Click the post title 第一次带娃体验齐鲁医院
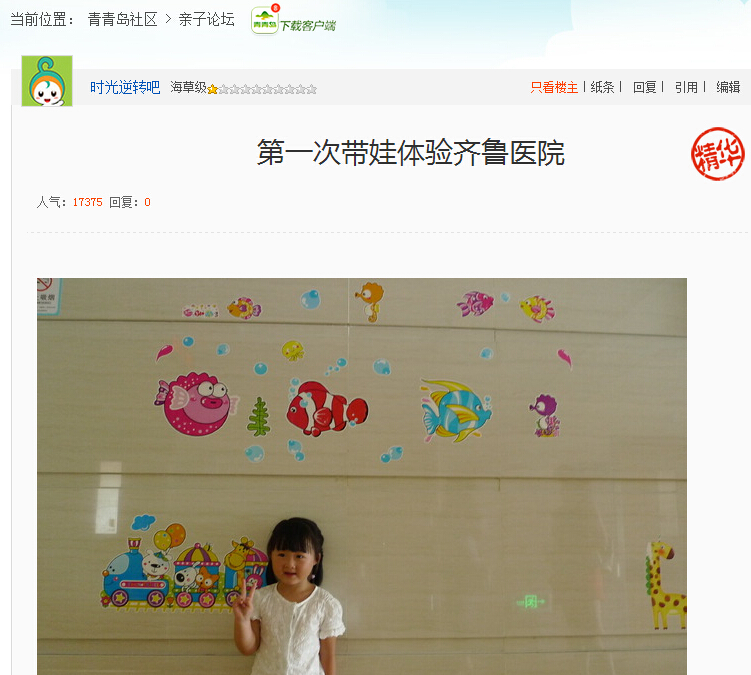The image size is (751, 675). 411,153
